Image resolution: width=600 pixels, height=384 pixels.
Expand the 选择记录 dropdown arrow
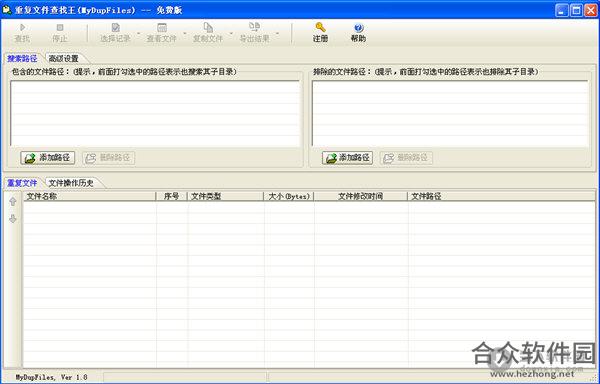(138, 33)
